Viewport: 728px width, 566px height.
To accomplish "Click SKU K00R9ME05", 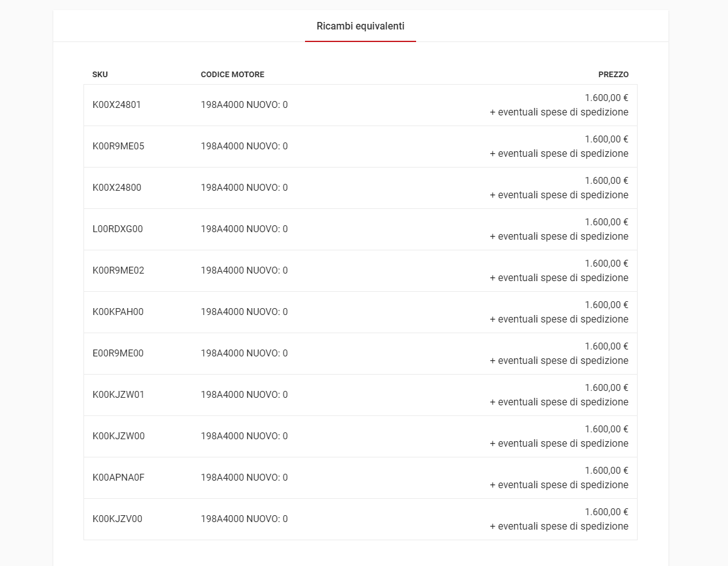I will (x=119, y=146).
